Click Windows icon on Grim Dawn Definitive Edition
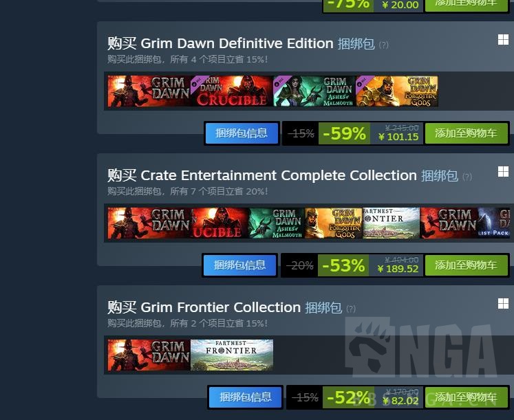Image resolution: width=514 pixels, height=420 pixels. click(503, 40)
